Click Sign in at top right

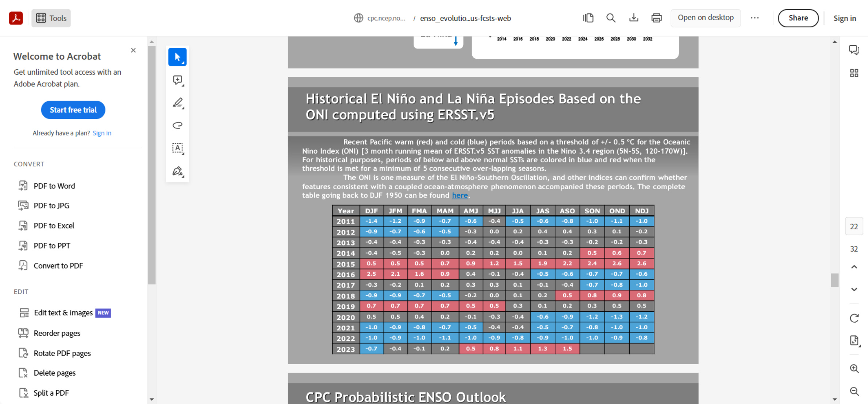844,18
